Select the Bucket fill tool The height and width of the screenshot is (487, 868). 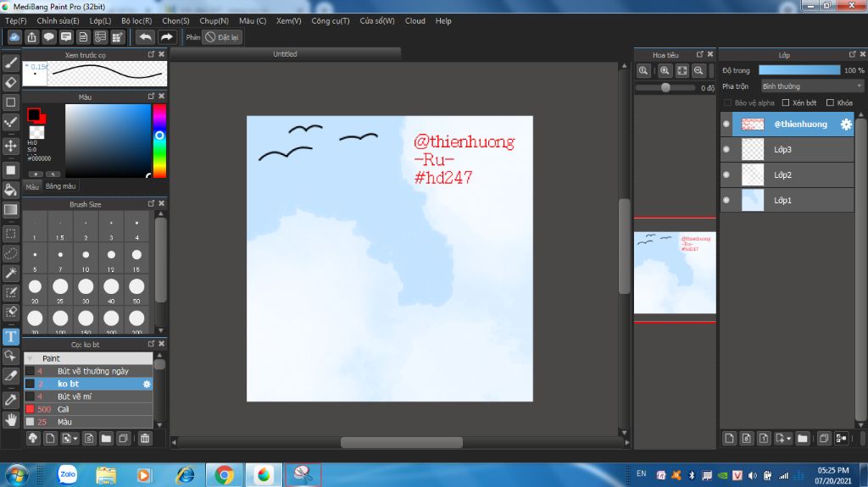pos(10,190)
